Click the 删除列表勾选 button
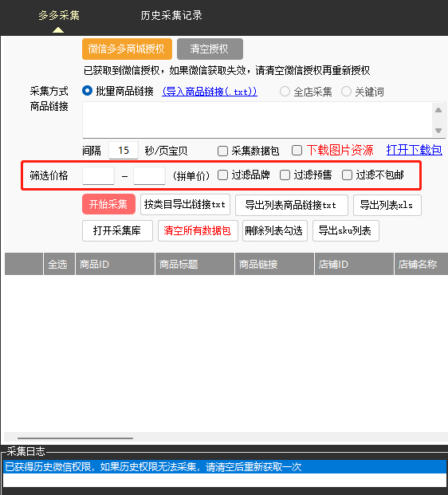Image resolution: width=448 pixels, height=495 pixels. click(x=275, y=231)
